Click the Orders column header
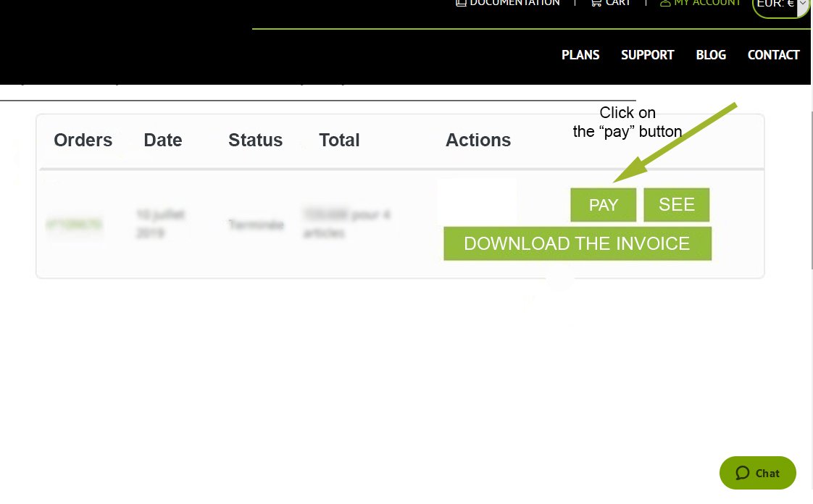Viewport: 813px width, 504px height. 83,140
